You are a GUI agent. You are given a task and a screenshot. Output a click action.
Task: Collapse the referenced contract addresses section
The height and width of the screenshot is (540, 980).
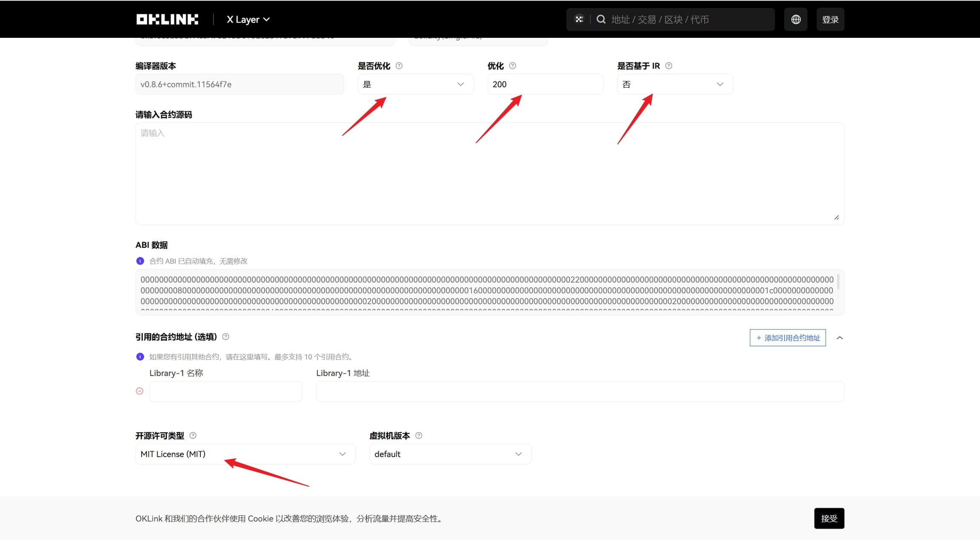click(840, 338)
